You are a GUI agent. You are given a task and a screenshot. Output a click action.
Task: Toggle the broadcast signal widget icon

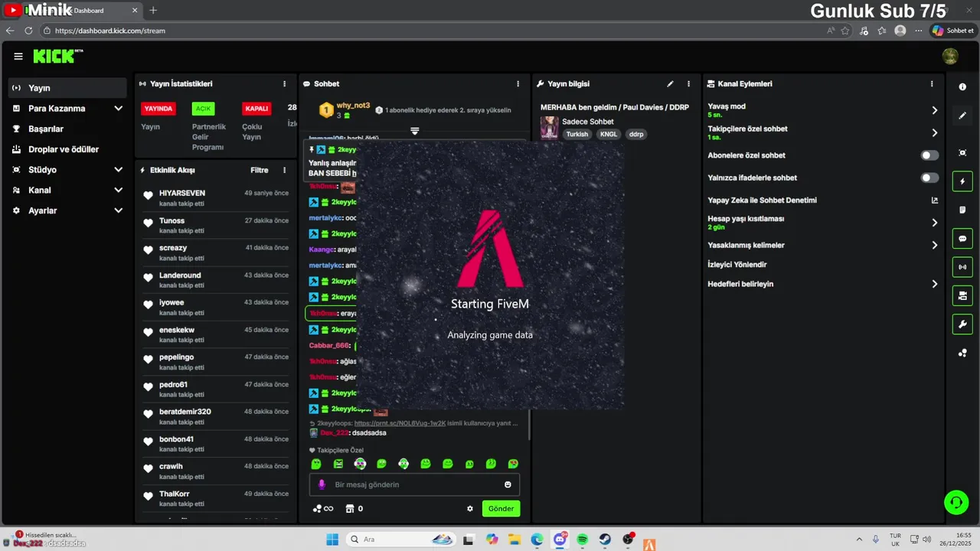point(962,267)
